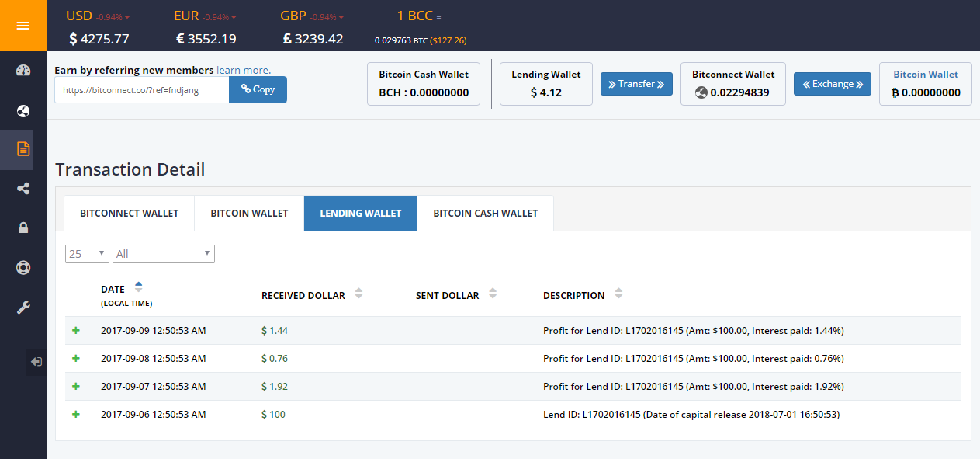
Task: Click the Date column header label
Action: pyautogui.click(x=113, y=290)
